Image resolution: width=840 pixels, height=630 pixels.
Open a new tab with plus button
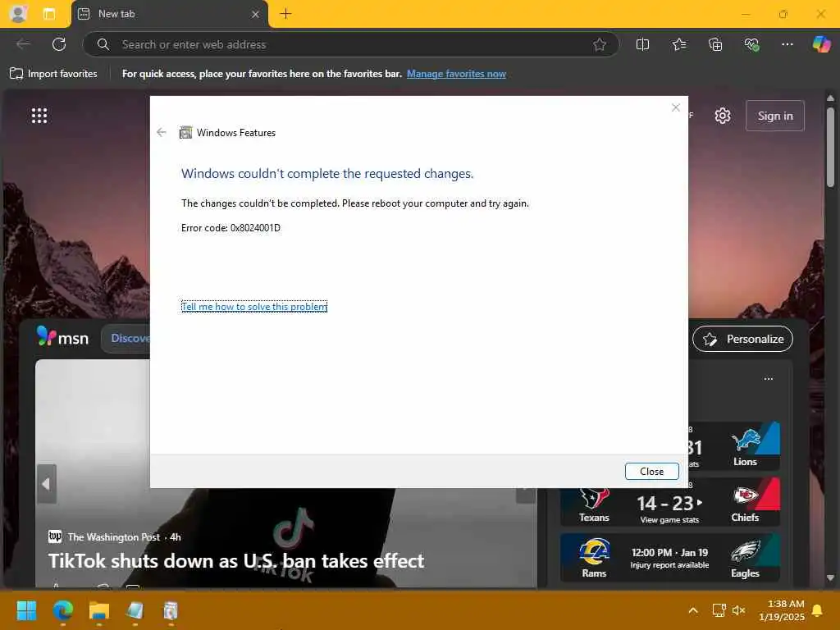pos(285,14)
